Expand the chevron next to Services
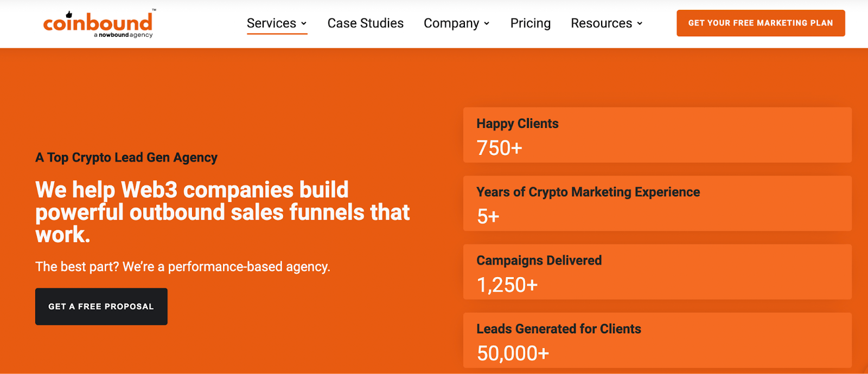Screen dimensions: 868x374 point(304,23)
